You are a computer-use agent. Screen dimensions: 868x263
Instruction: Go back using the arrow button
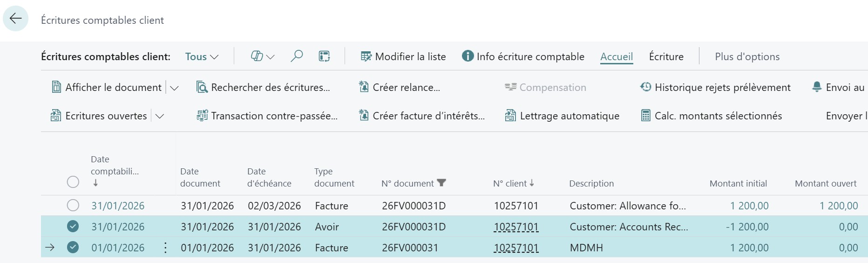15,18
